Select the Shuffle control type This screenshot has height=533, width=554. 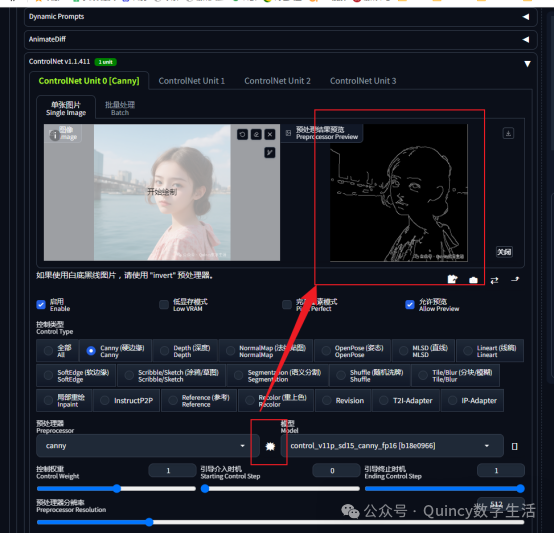coord(370,375)
